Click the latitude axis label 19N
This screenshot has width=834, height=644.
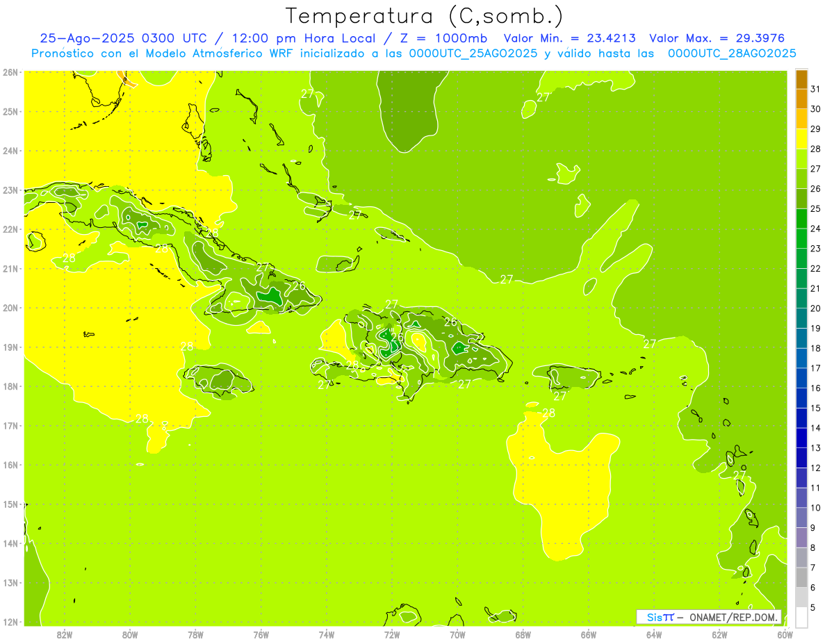10,347
